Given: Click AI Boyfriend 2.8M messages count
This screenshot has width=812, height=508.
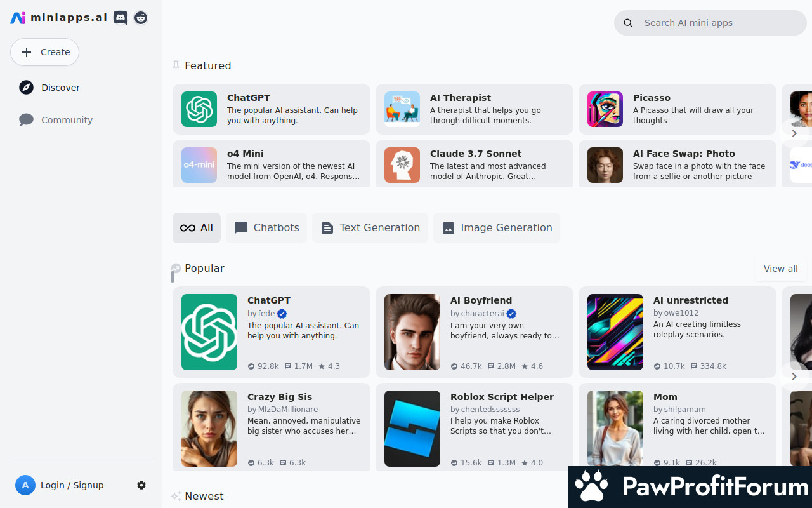Looking at the screenshot, I should pos(501,366).
